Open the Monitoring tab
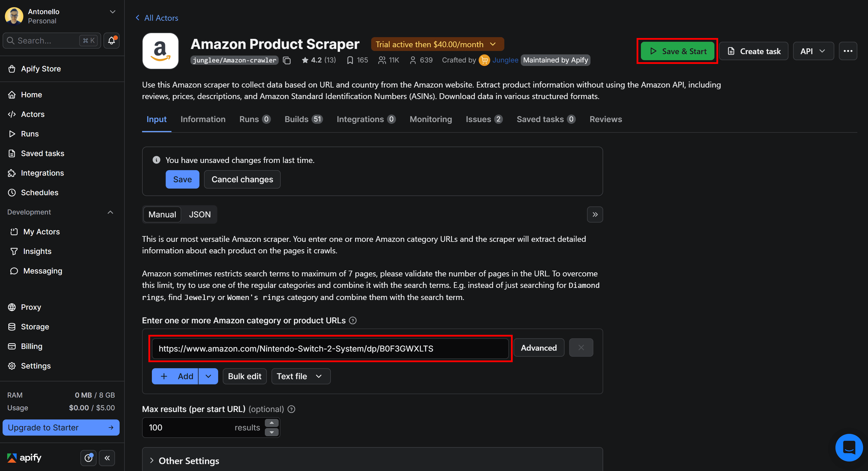This screenshot has height=471, width=868. point(431,119)
